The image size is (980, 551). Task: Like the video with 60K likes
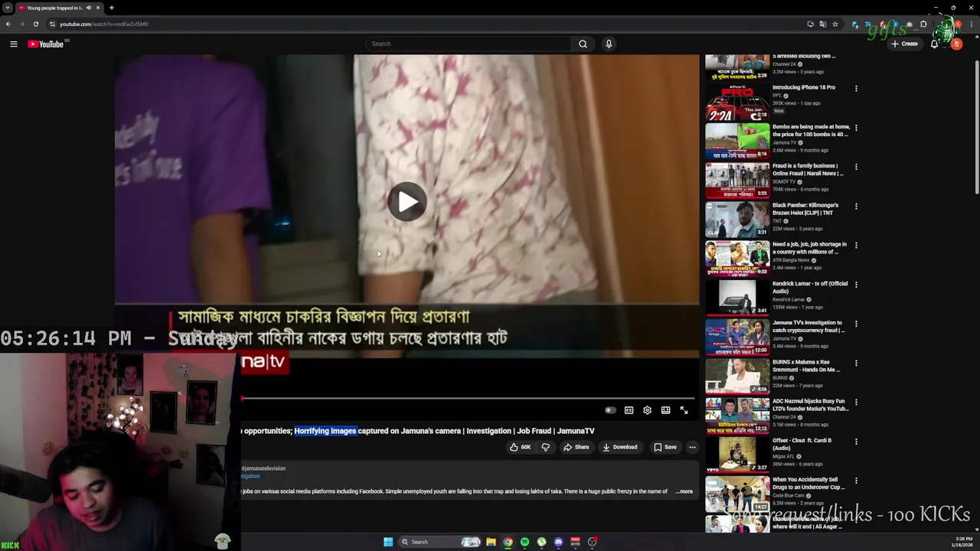click(521, 447)
